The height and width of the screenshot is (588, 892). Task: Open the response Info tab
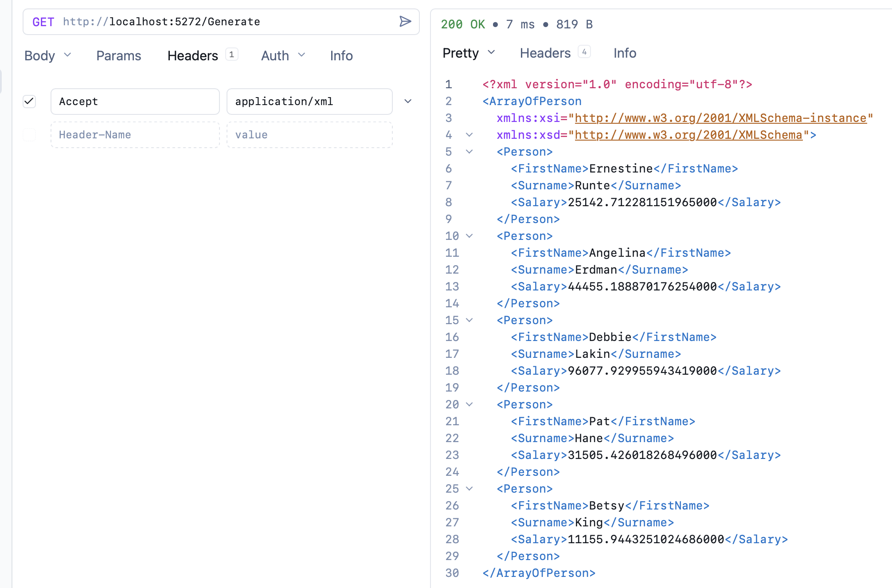[x=624, y=53]
